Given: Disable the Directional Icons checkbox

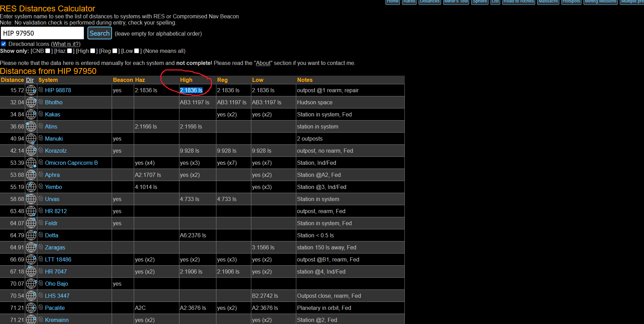Looking at the screenshot, I should (x=3, y=44).
